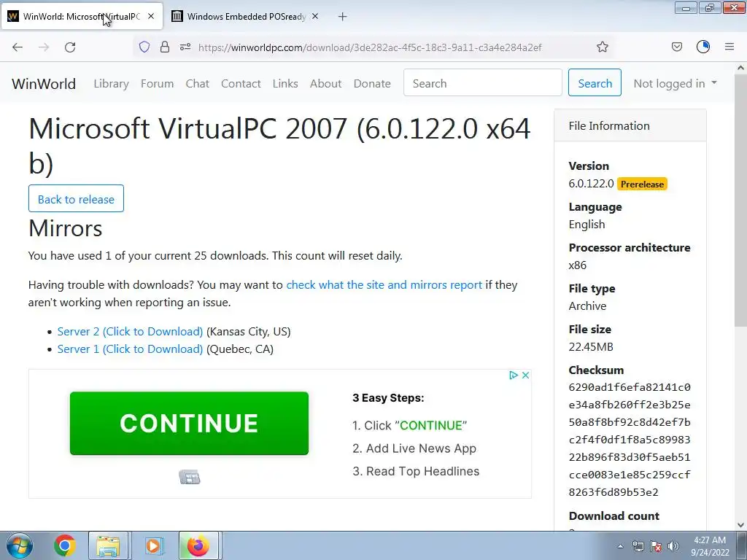Download from Server 1 Quebec mirror
The image size is (747, 560).
coord(130,349)
